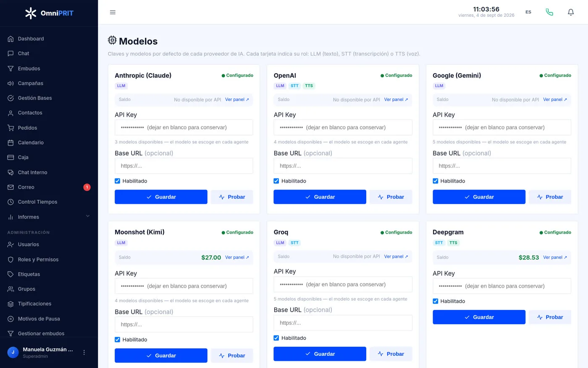The image size is (588, 368).
Task: Click the OpenAI Base URL field
Action: 343,166
